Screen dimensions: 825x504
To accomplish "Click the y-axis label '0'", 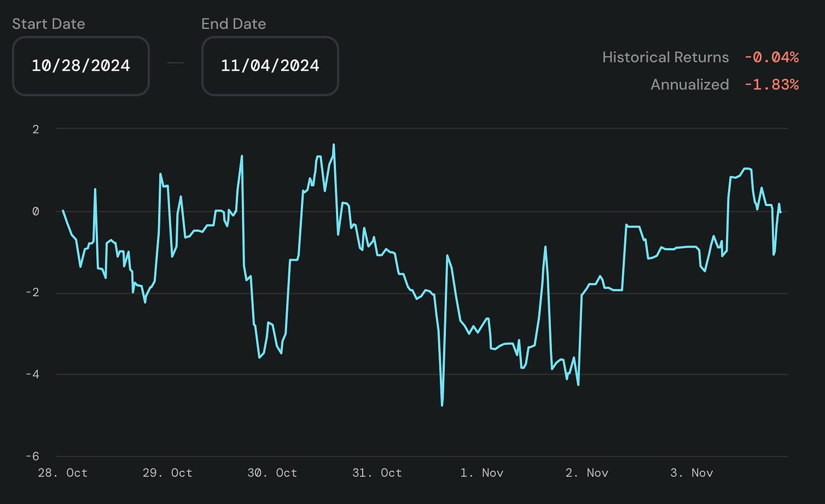I will (36, 211).
